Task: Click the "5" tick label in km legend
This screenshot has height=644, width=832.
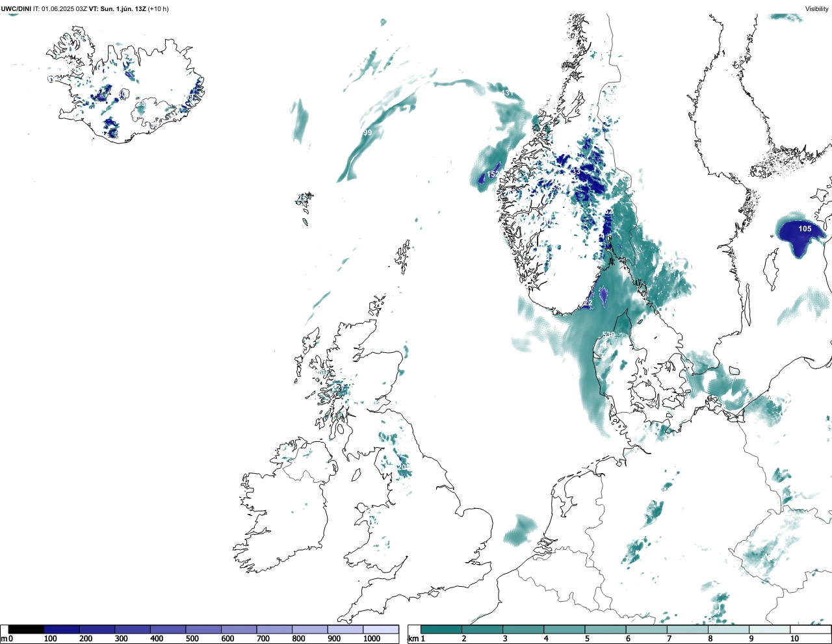Action: pyautogui.click(x=587, y=639)
